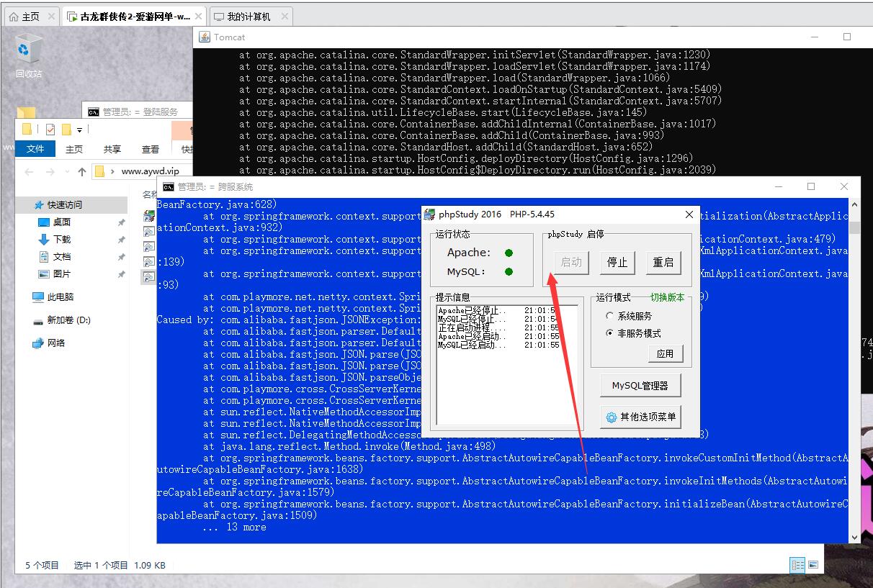Open the quick access toolbar dropdown arrow
The image size is (873, 588).
[79, 130]
